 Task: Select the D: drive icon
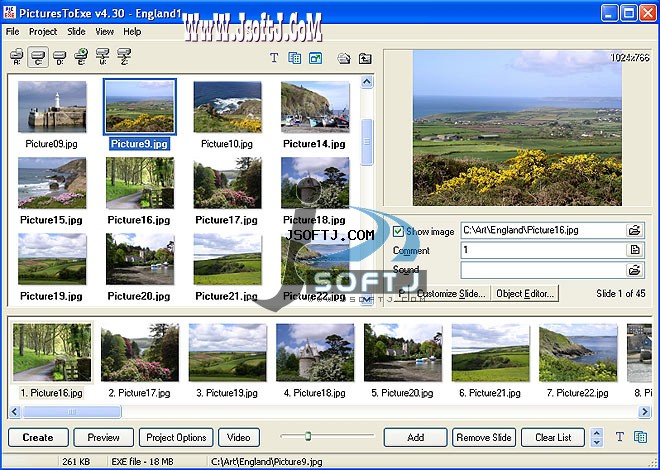[x=59, y=57]
